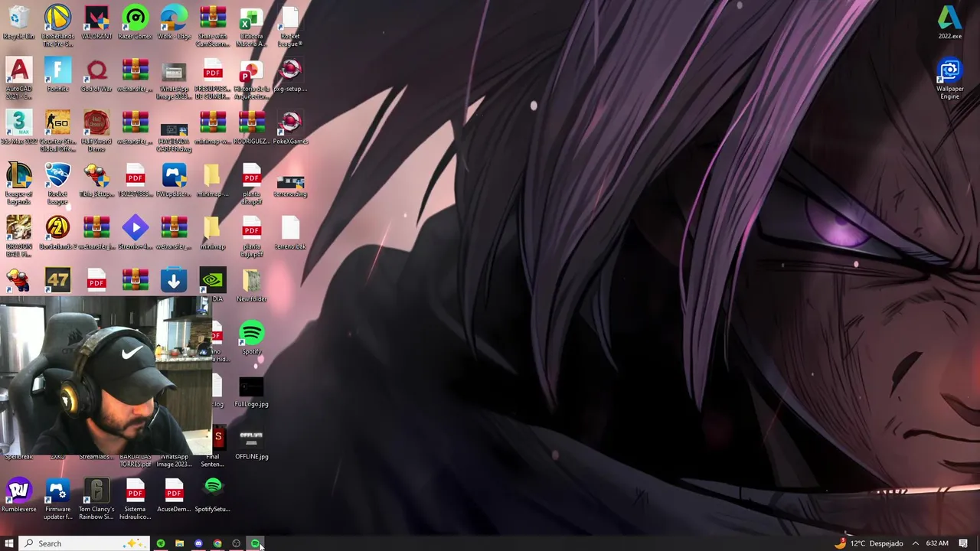The image size is (980, 551).
Task: Launch Fortnite from the desktop
Action: point(57,75)
